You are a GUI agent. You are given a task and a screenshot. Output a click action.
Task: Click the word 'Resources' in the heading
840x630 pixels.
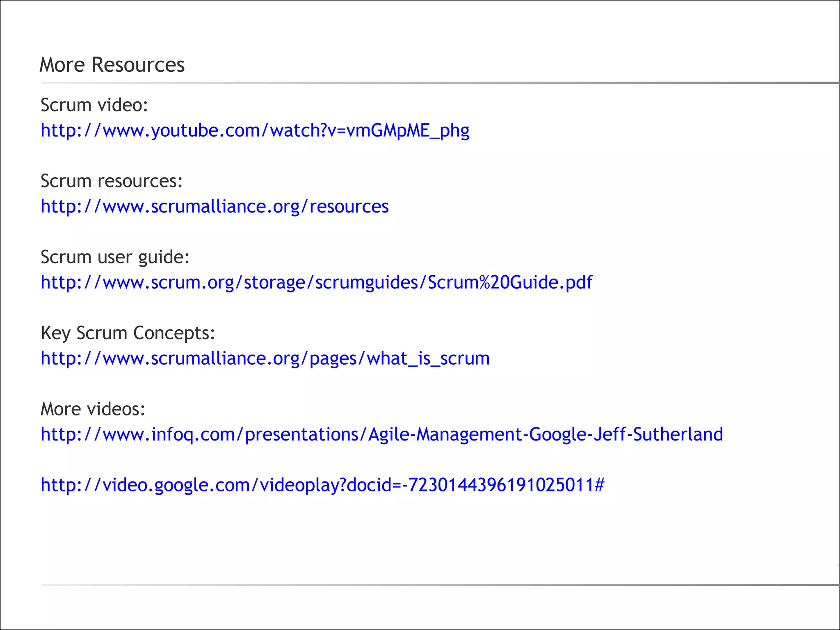click(138, 65)
